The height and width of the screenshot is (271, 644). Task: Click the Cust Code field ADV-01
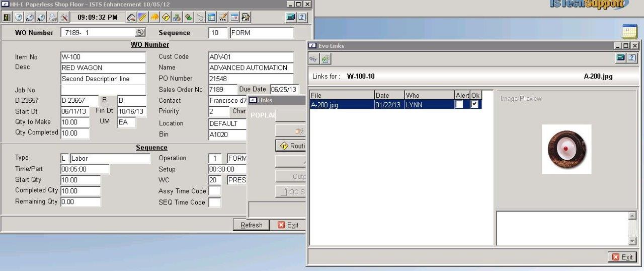click(251, 57)
